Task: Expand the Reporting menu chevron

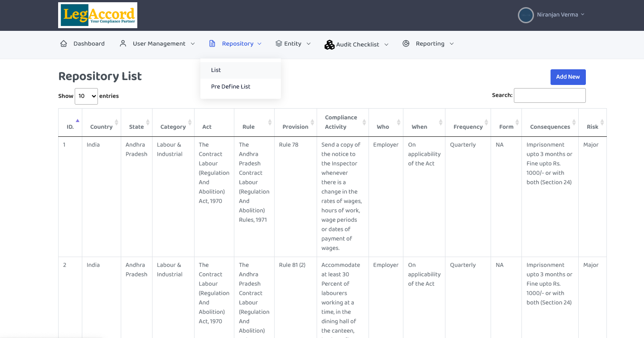Action: point(452,44)
